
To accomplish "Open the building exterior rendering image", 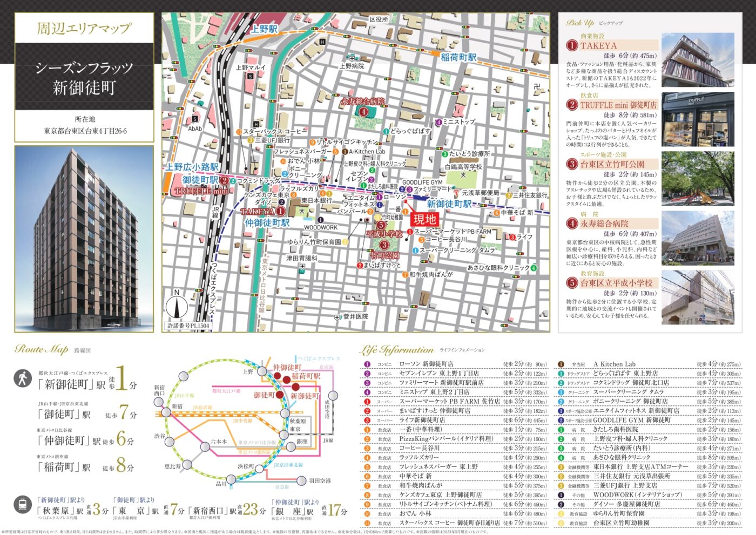I will tap(84, 239).
